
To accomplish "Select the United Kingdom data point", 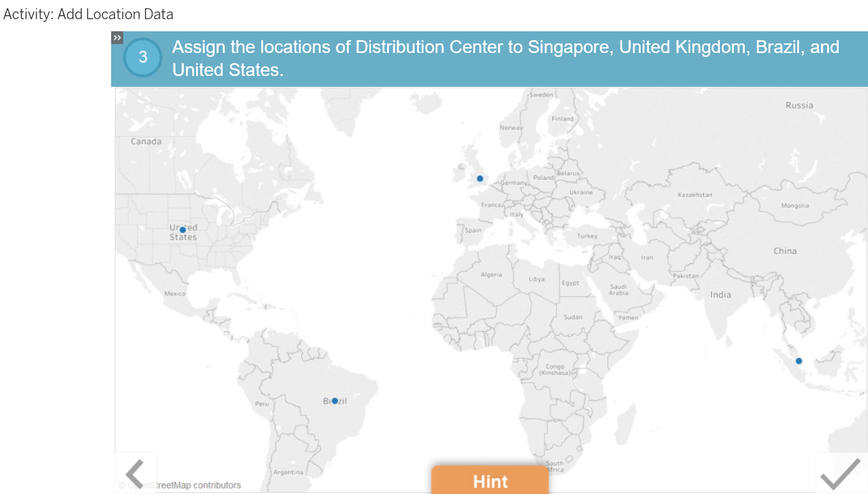I will (480, 179).
